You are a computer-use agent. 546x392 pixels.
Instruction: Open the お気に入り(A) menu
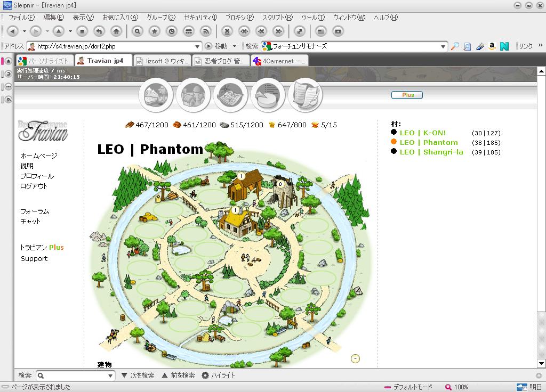pyautogui.click(x=120, y=18)
